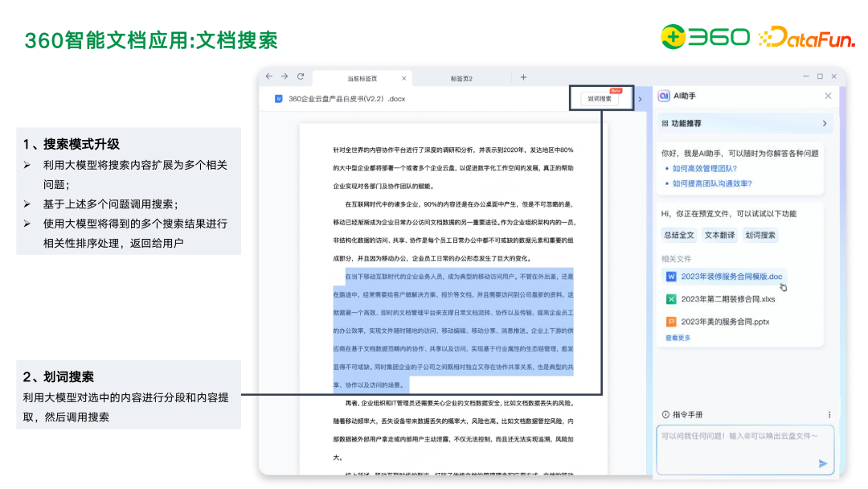Focus the AI question input box
The image size is (868, 489).
(x=745, y=450)
